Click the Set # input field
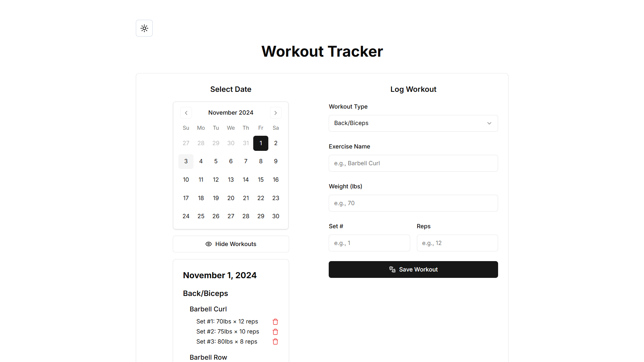Viewport: 644px width, 362px height. tap(369, 243)
